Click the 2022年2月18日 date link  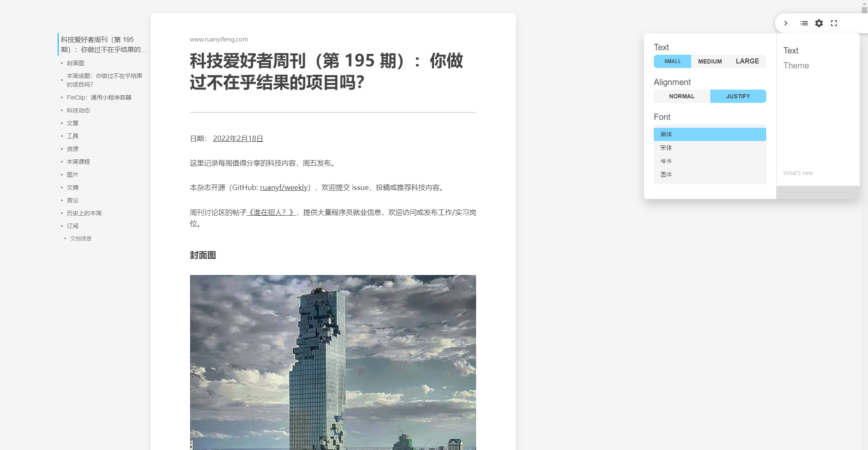238,139
